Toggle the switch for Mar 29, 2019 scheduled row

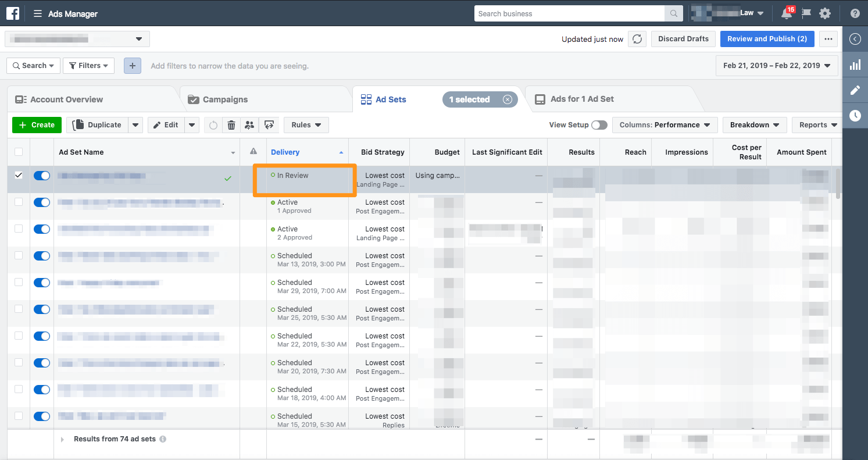42,283
